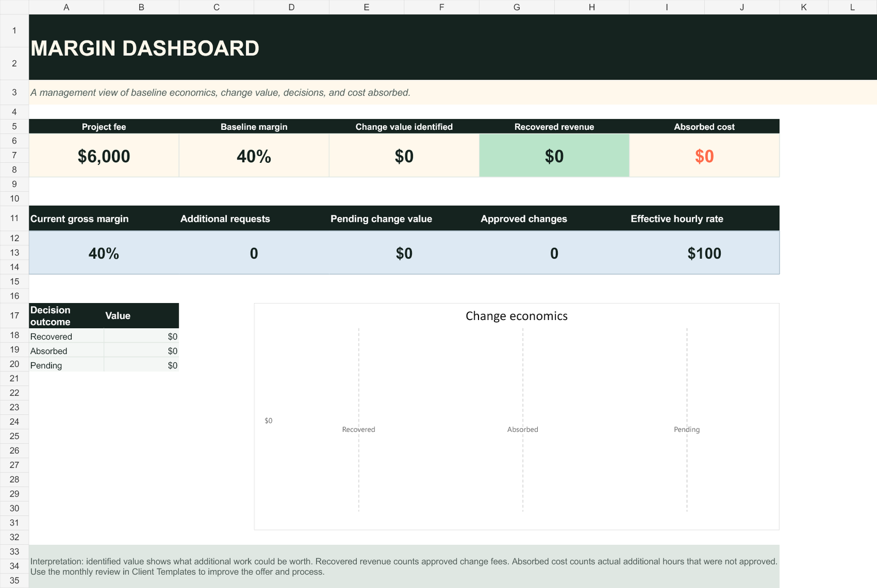This screenshot has height=588, width=877.
Task: Select the Project fee header cell
Action: [104, 127]
